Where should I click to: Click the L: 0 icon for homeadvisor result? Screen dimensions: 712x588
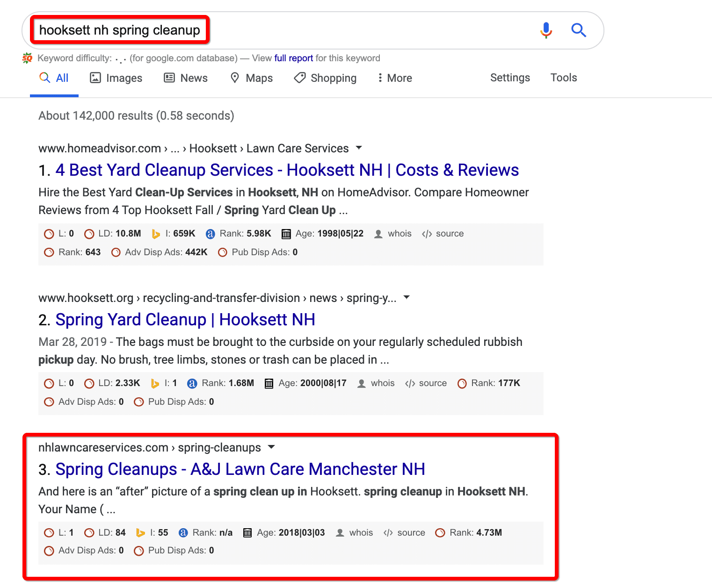coord(49,234)
